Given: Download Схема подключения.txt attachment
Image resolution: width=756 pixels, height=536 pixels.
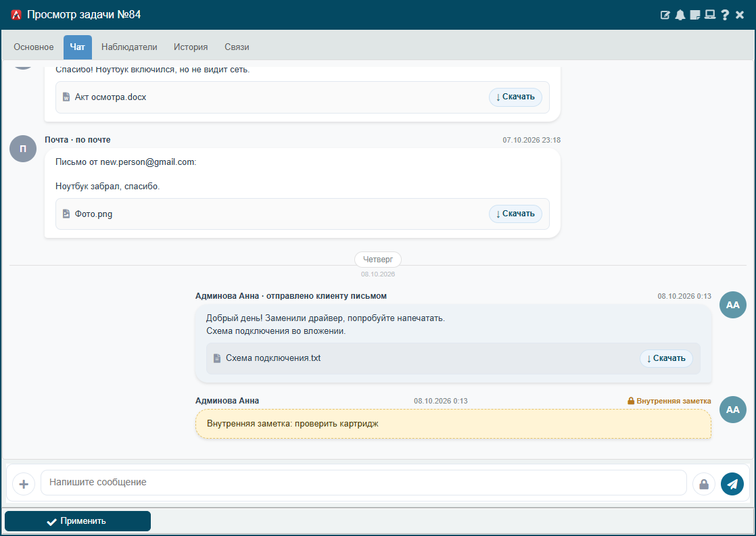Looking at the screenshot, I should 666,358.
